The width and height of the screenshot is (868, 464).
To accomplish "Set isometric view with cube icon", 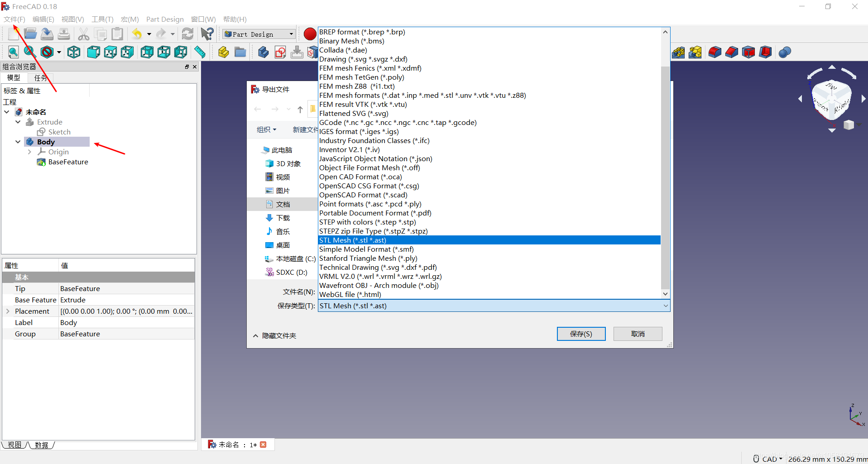I will [x=74, y=52].
